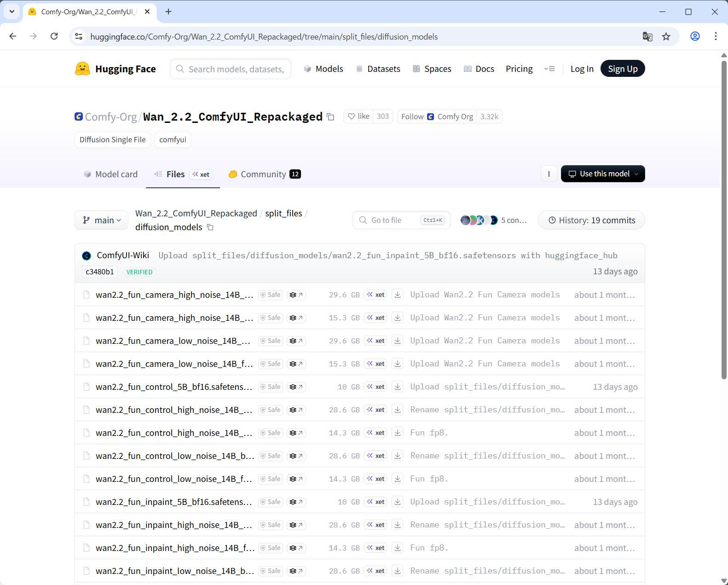
Task: Click the 5 contributors text
Action: pyautogui.click(x=514, y=220)
